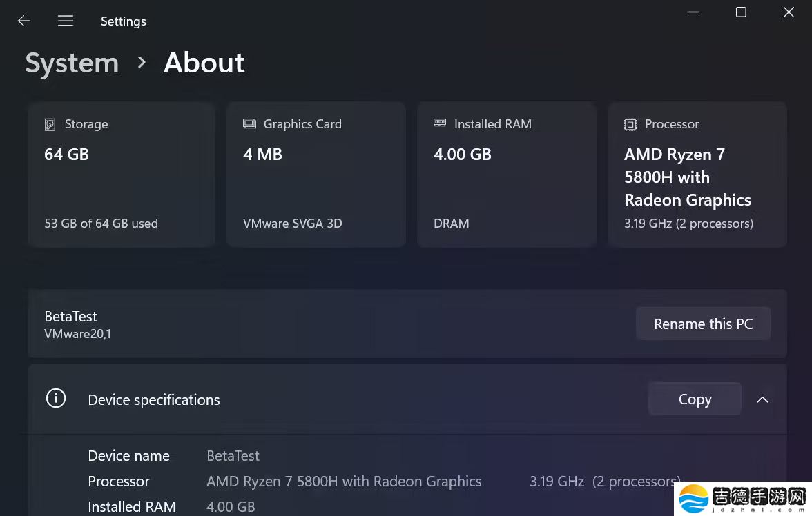The image size is (812, 516).
Task: Click the Device specifications info icon
Action: (56, 399)
